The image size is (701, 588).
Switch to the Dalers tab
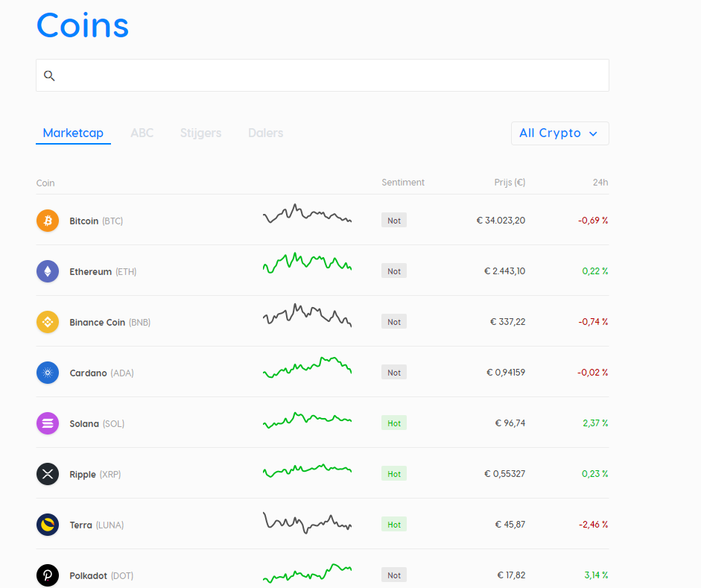click(265, 133)
